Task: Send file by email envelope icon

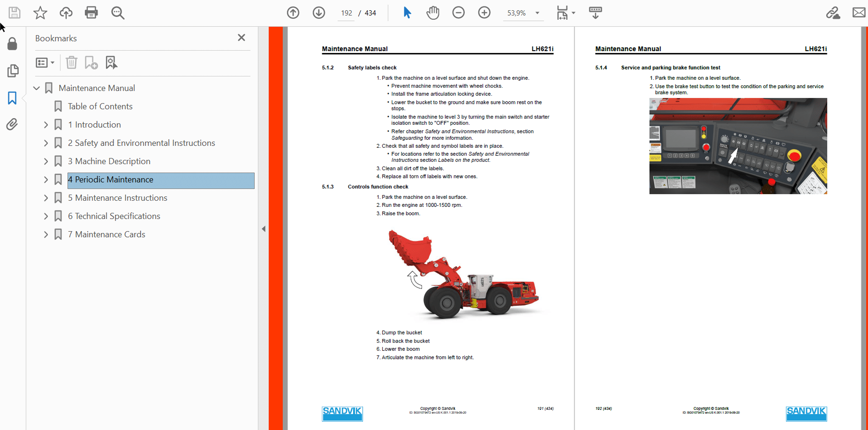Action: 859,13
